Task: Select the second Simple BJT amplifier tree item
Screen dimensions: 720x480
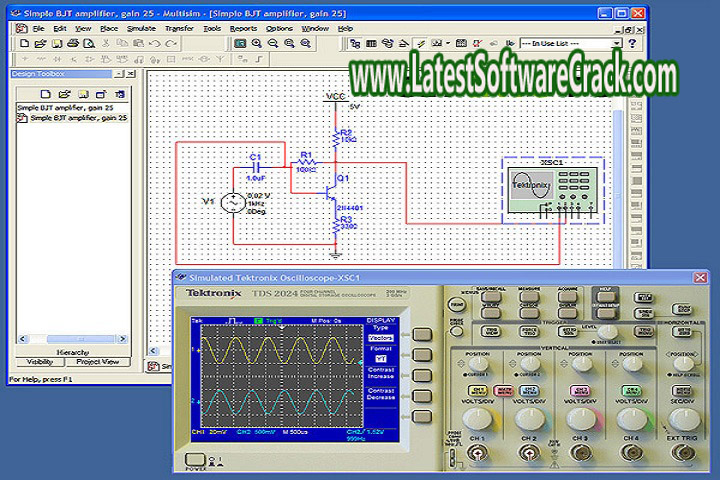Action: click(x=78, y=117)
